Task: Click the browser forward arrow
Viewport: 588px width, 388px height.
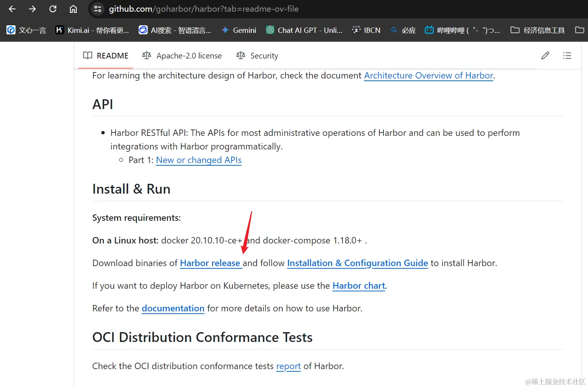Action: 32,9
